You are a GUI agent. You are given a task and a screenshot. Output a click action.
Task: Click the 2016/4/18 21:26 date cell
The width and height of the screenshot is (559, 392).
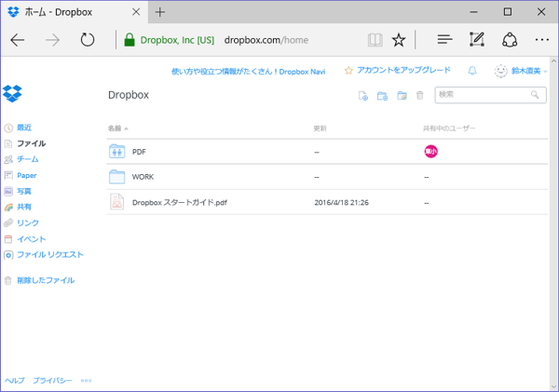tap(342, 202)
